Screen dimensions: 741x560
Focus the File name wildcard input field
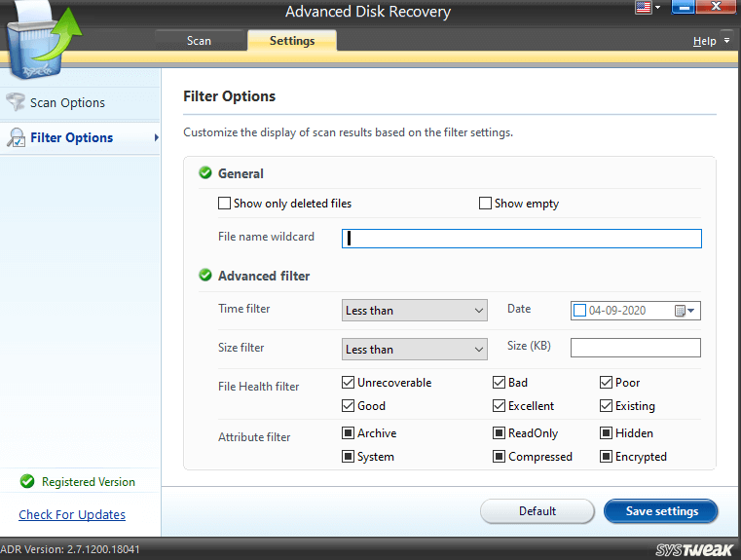click(x=522, y=239)
